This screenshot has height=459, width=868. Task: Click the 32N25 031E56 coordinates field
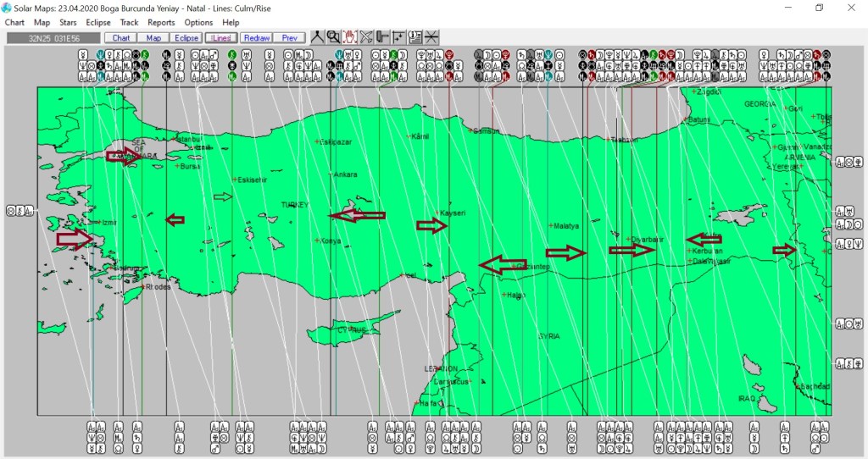[x=53, y=38]
